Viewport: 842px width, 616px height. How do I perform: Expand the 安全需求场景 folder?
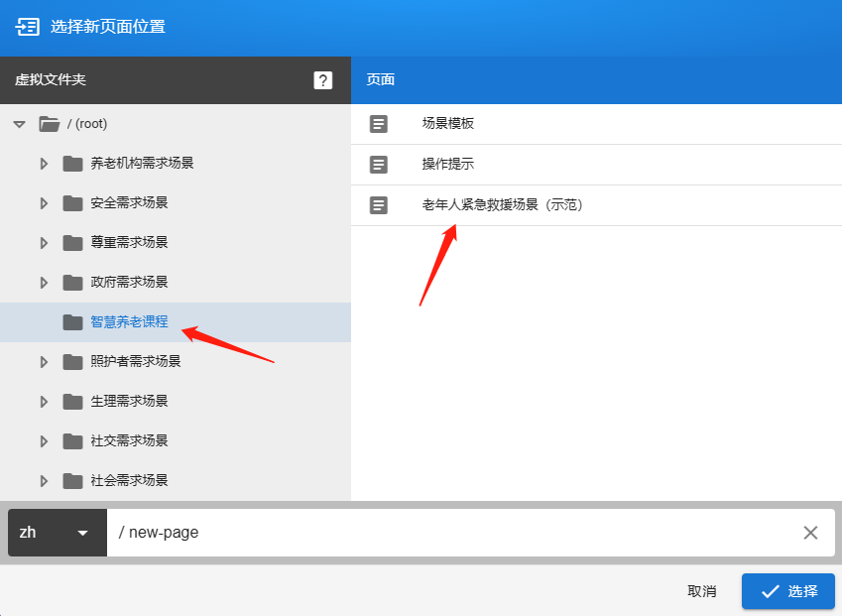44,203
